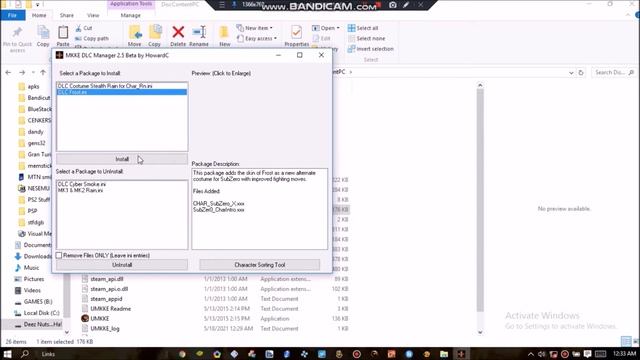The height and width of the screenshot is (360, 640).
Task: Switch to the Home ribbon tab
Action: (x=39, y=15)
